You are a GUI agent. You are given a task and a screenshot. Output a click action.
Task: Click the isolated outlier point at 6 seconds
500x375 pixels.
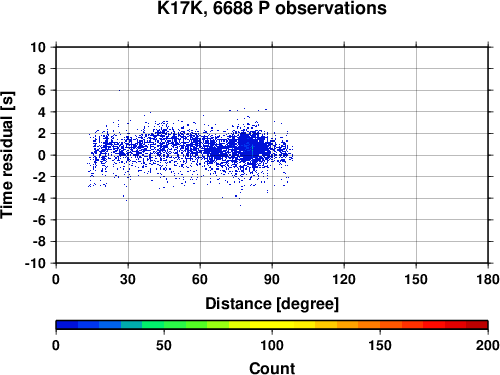click(119, 90)
